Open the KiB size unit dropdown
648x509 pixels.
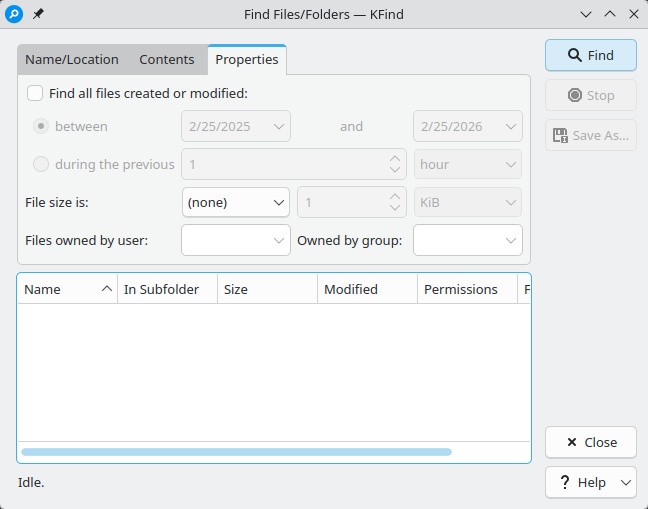tap(468, 202)
